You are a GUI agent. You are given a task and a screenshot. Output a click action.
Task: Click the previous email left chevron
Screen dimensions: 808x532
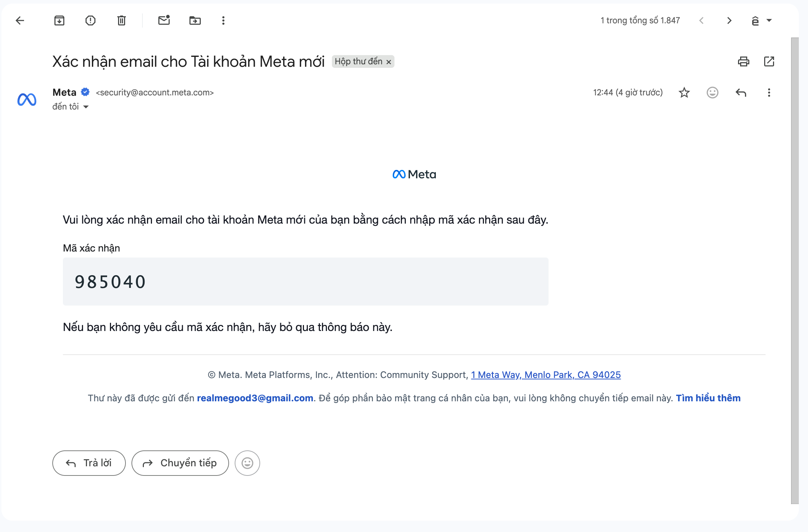tap(702, 20)
